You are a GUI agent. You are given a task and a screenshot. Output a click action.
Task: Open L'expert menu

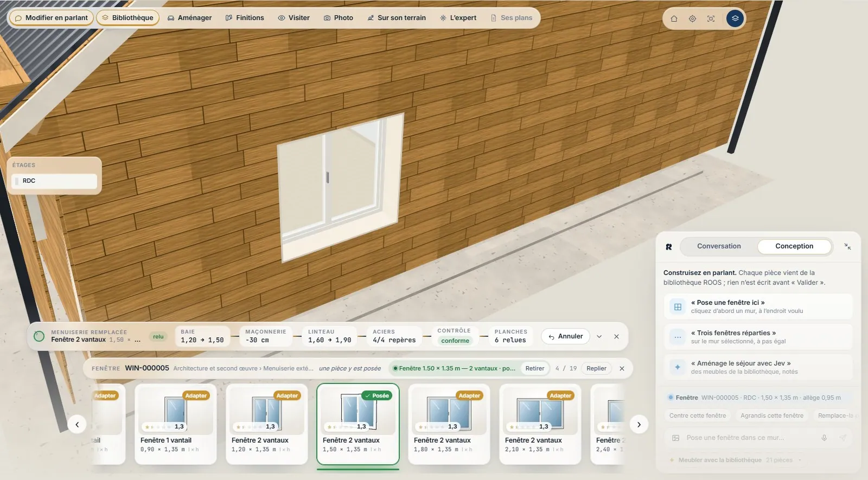[x=458, y=18]
